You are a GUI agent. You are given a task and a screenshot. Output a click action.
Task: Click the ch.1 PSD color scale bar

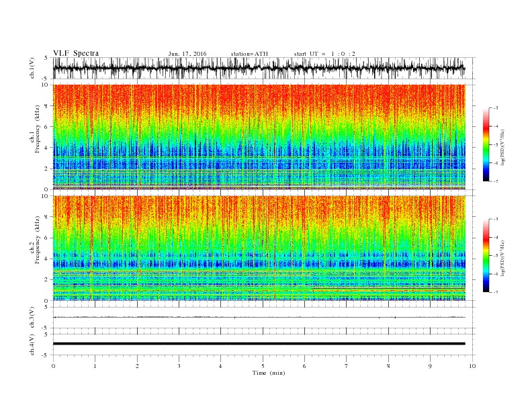[486, 144]
